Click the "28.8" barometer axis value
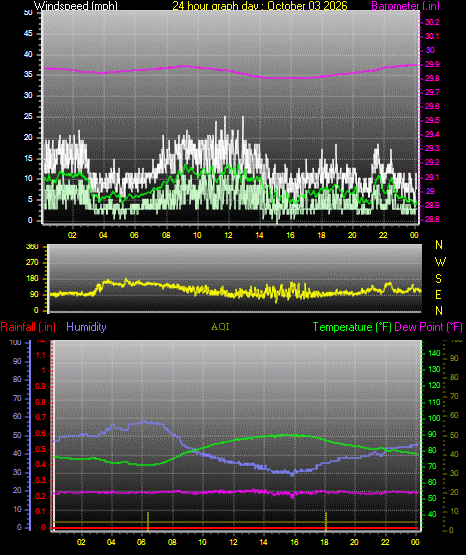Screen dimensions: 466x555 [432, 219]
